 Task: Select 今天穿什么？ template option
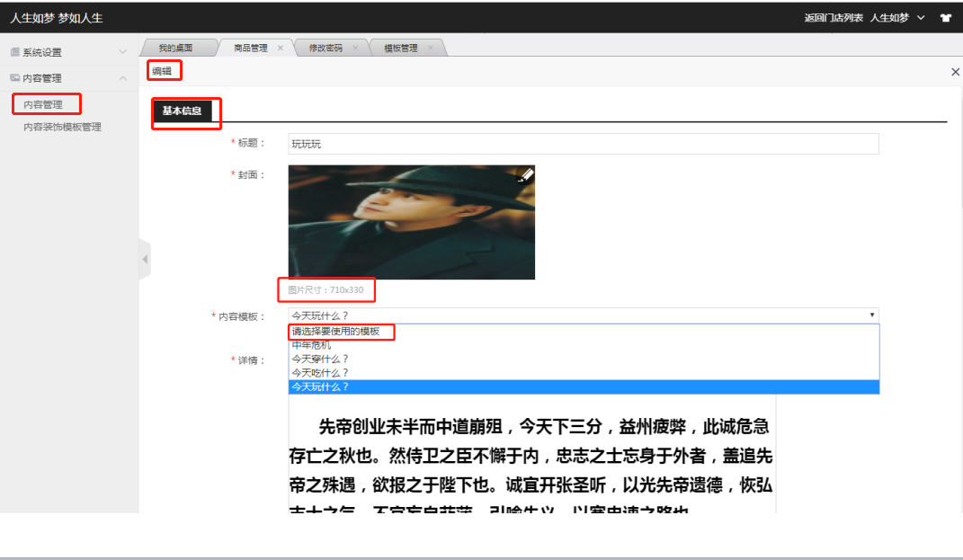[320, 359]
